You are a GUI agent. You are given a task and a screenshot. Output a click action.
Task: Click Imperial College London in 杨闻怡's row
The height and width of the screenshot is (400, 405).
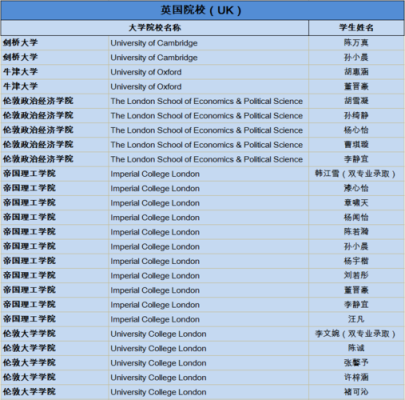click(x=155, y=218)
